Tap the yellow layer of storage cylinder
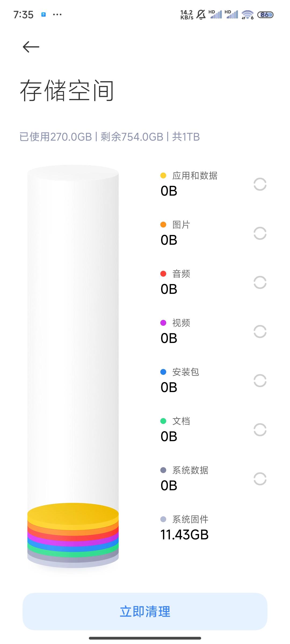Viewport: 290px width, 644px height. click(73, 515)
